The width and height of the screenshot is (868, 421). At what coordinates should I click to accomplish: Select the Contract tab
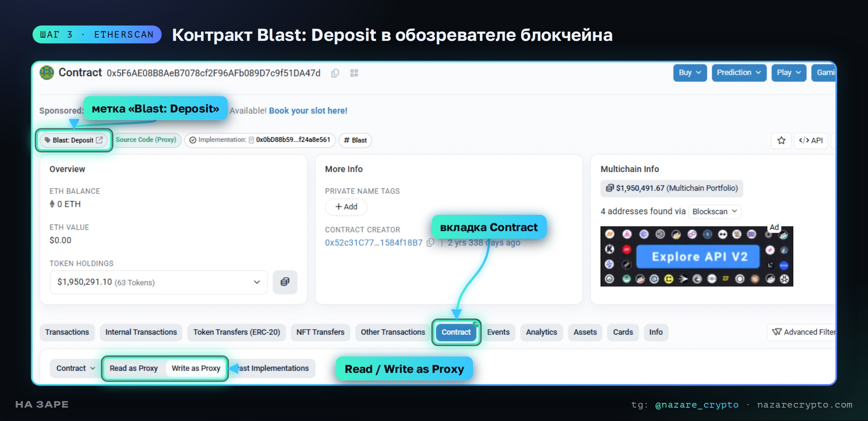pyautogui.click(x=456, y=332)
